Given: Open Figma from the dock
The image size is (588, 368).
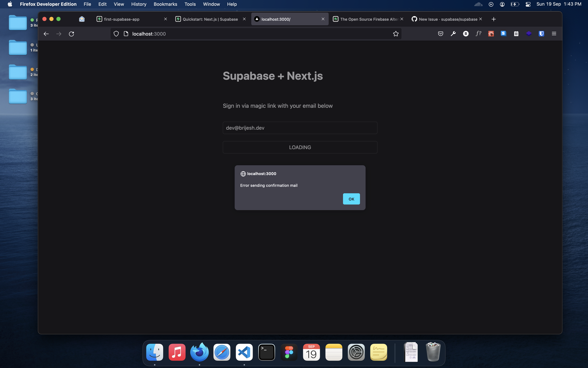Looking at the screenshot, I should [289, 352].
